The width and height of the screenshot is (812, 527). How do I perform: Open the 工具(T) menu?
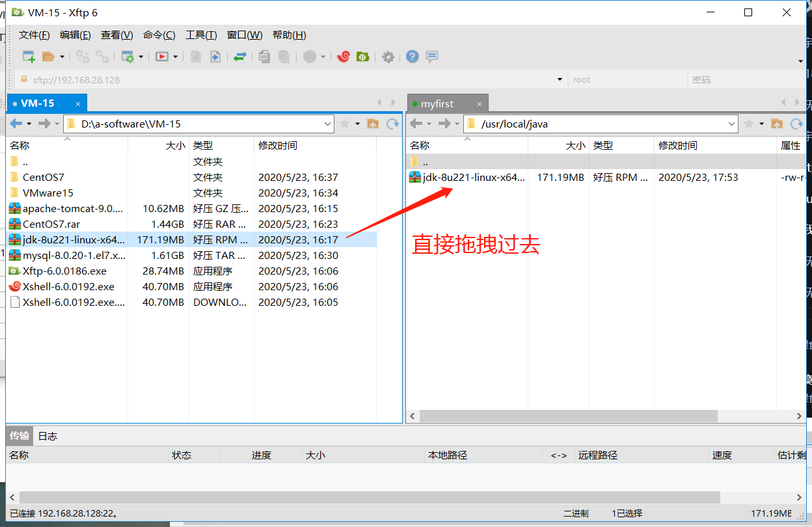pos(201,35)
